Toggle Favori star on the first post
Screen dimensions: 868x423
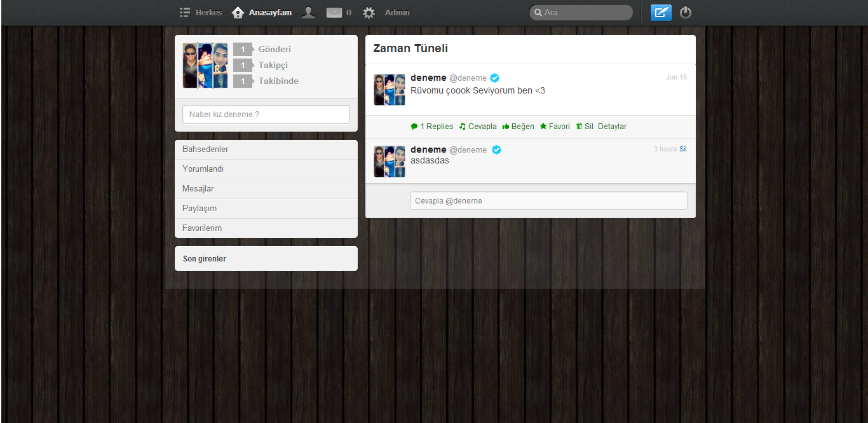pyautogui.click(x=554, y=126)
